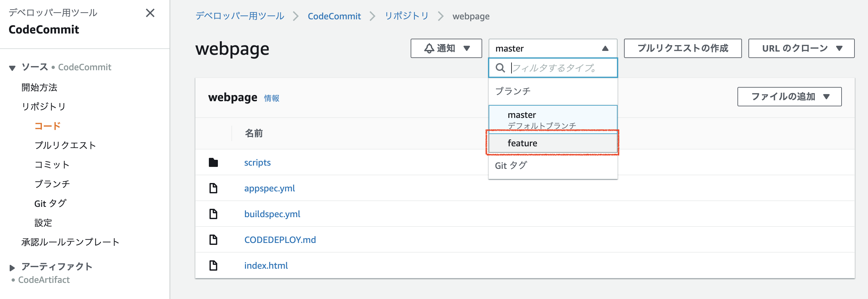
Task: Click webpage breadcrumb text
Action: [x=471, y=16]
